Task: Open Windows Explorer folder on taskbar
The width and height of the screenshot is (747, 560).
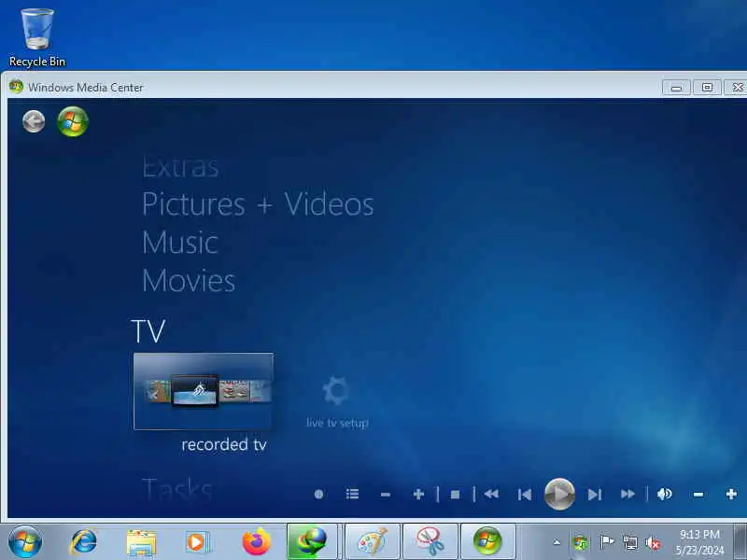Action: pyautogui.click(x=141, y=542)
